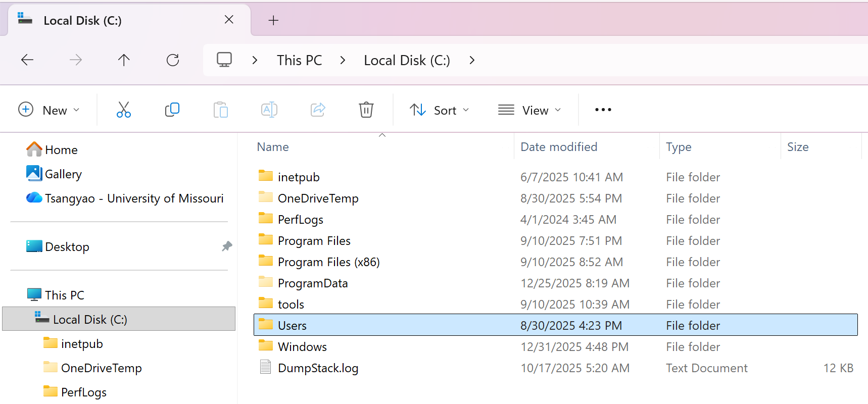Screen dimensions: 868x404
Task: Open the New dropdown menu
Action: click(x=49, y=110)
